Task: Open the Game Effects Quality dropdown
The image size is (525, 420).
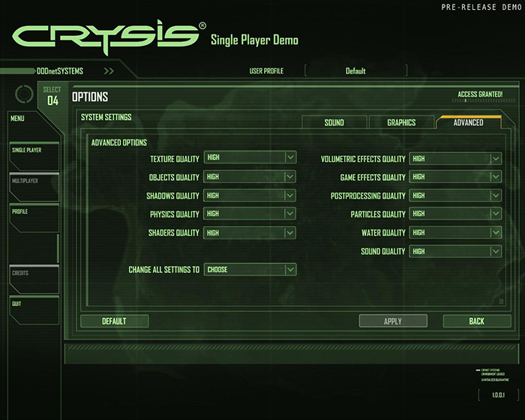Action: tap(455, 177)
